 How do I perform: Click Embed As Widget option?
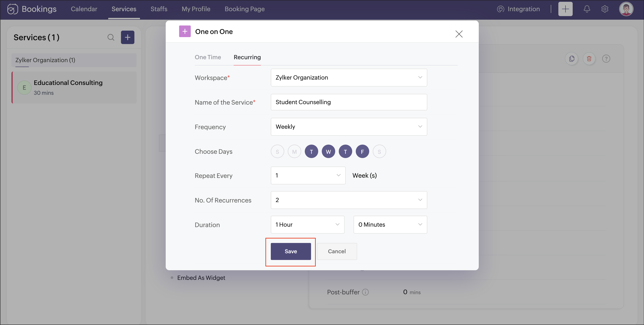click(201, 278)
